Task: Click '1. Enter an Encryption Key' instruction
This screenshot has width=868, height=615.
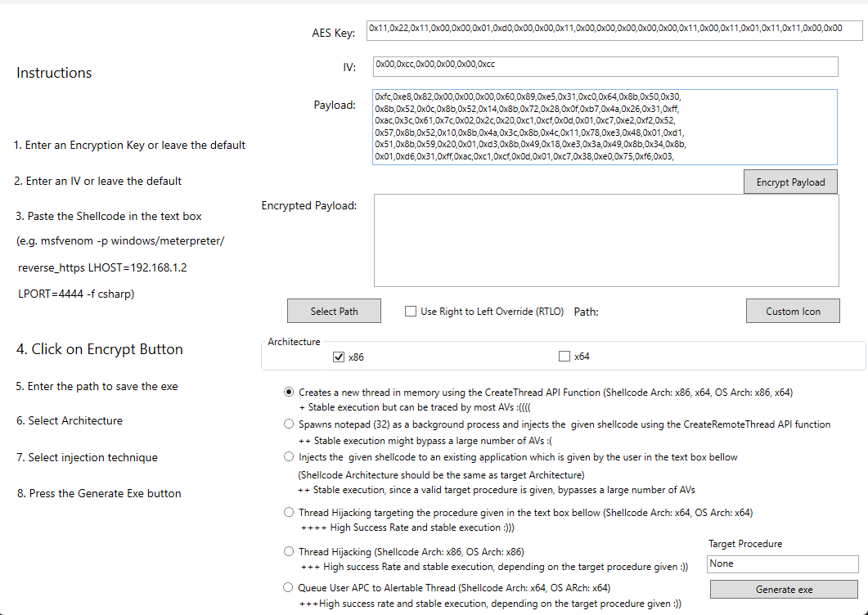Action: pyautogui.click(x=129, y=145)
